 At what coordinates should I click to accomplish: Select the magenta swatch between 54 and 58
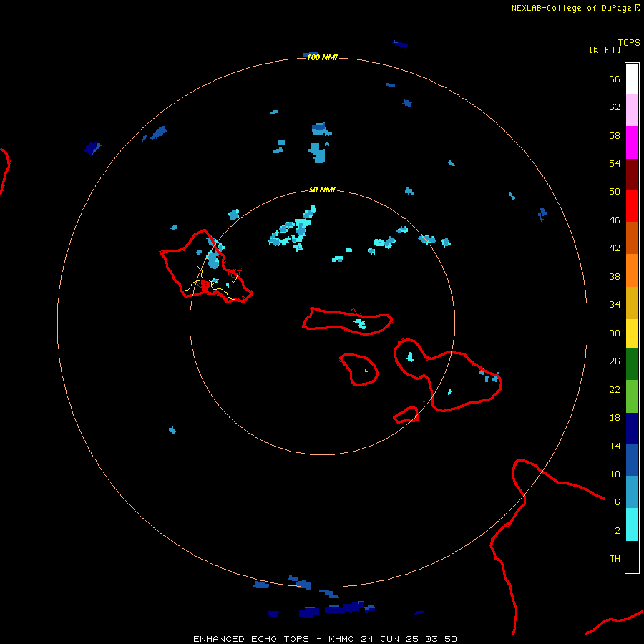tap(632, 142)
